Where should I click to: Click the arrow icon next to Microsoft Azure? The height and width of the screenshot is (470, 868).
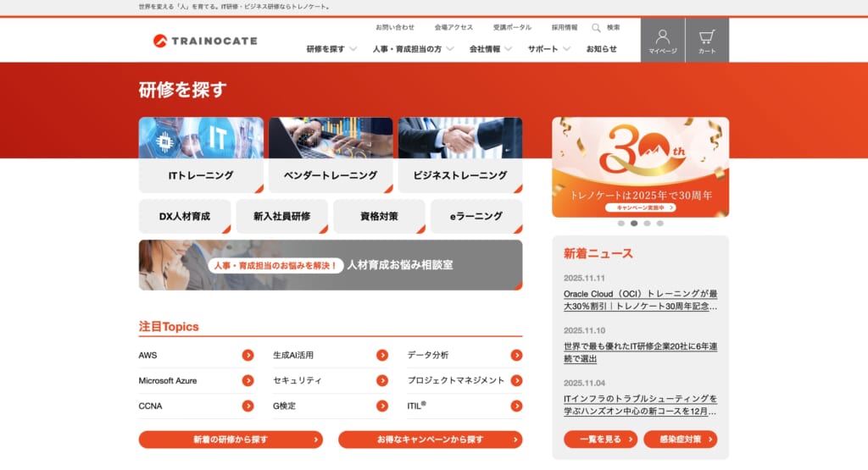click(x=248, y=380)
